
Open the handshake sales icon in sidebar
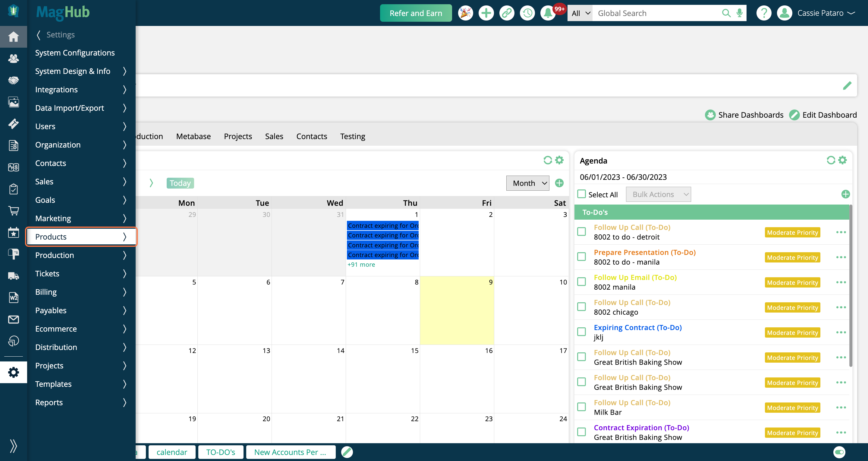click(14, 80)
